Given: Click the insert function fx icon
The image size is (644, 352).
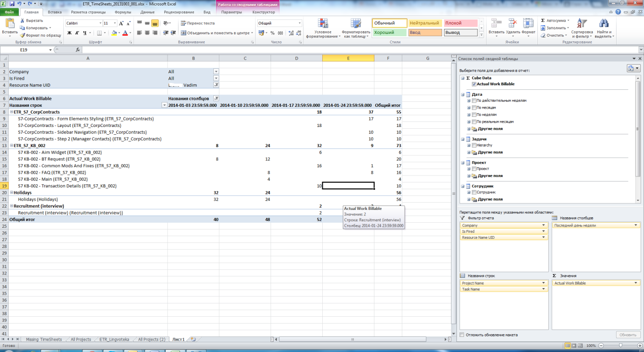Looking at the screenshot, I should (78, 49).
